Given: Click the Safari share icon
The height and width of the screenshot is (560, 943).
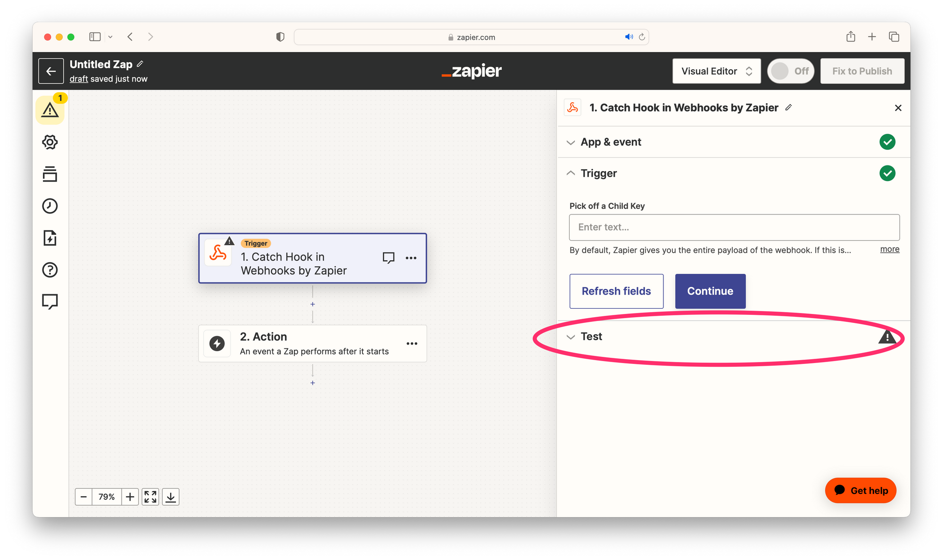Looking at the screenshot, I should (851, 37).
